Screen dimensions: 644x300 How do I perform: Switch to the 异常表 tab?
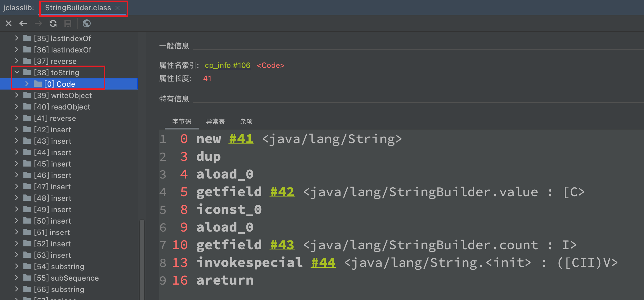point(215,122)
